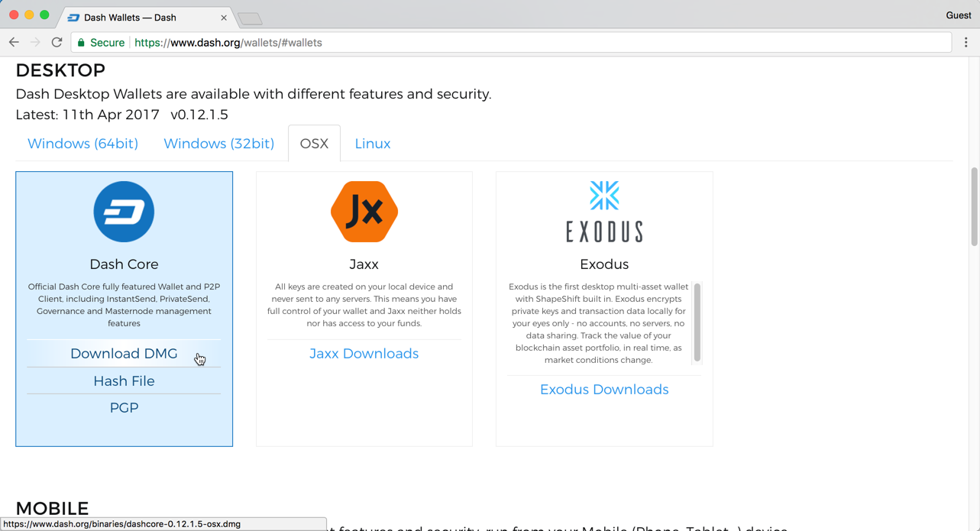Switch to the Windows (64bit) tab

pos(82,144)
